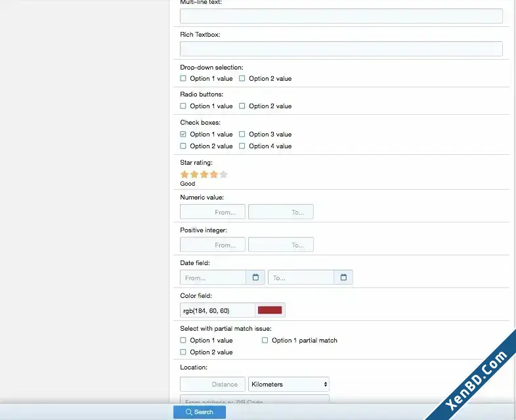This screenshot has width=516, height=420.
Task: Check Option 1 value under partial match issue
Action: [183, 340]
